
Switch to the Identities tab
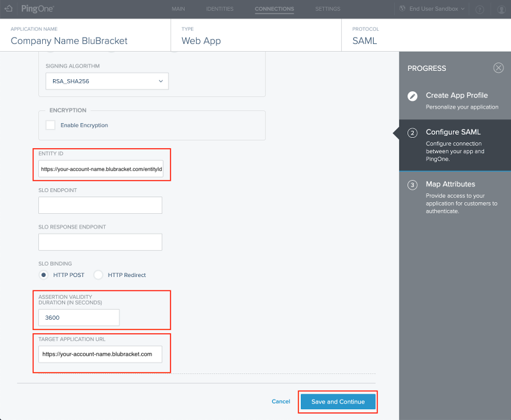click(220, 9)
